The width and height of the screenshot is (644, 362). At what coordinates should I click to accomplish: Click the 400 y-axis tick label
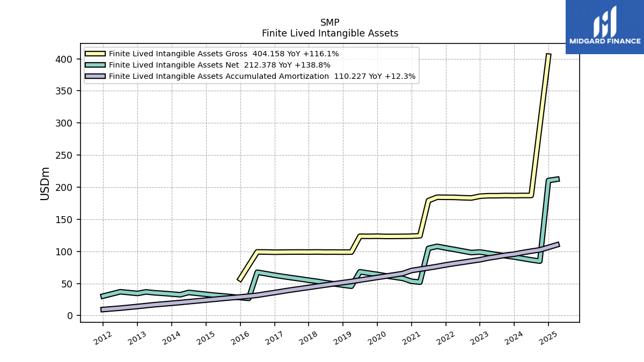coord(64,59)
